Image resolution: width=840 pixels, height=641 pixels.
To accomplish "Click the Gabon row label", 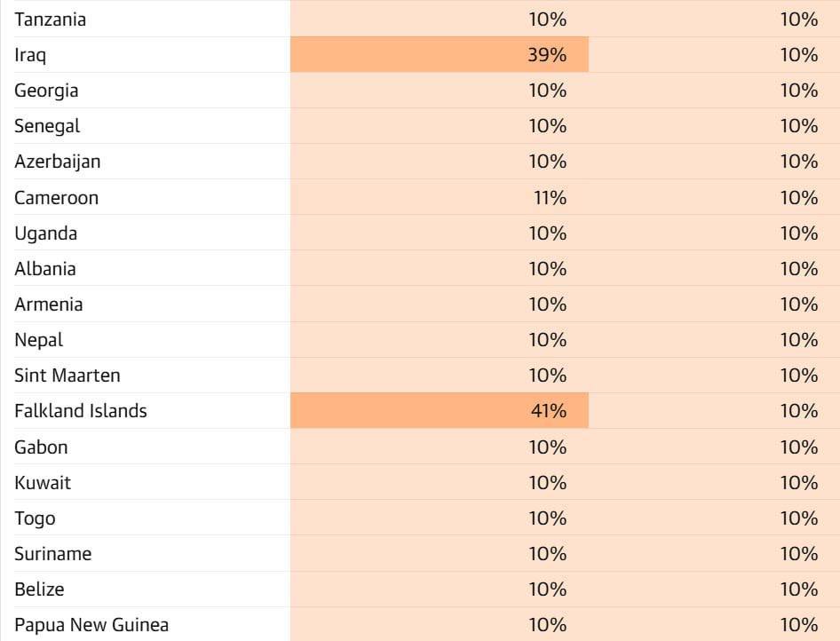I will [41, 447].
